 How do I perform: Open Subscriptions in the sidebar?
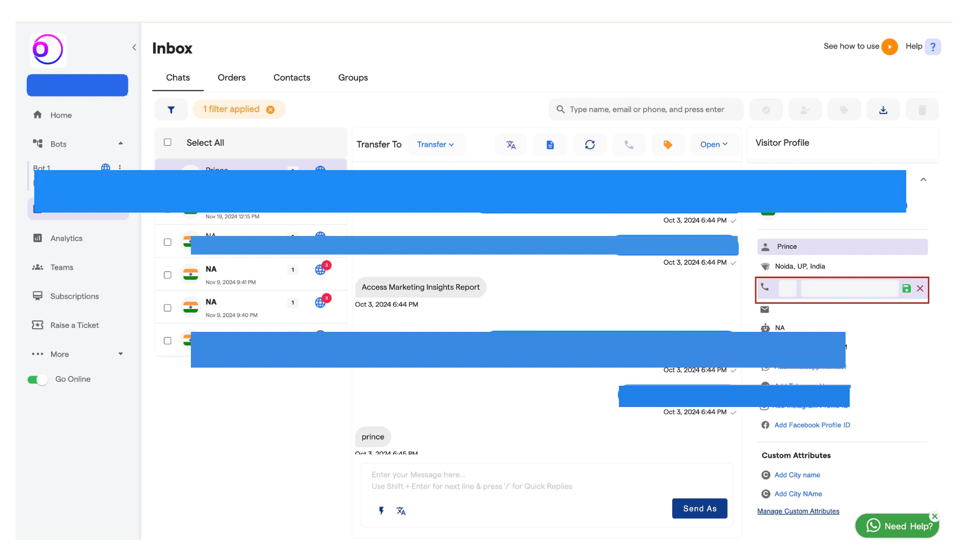(74, 296)
